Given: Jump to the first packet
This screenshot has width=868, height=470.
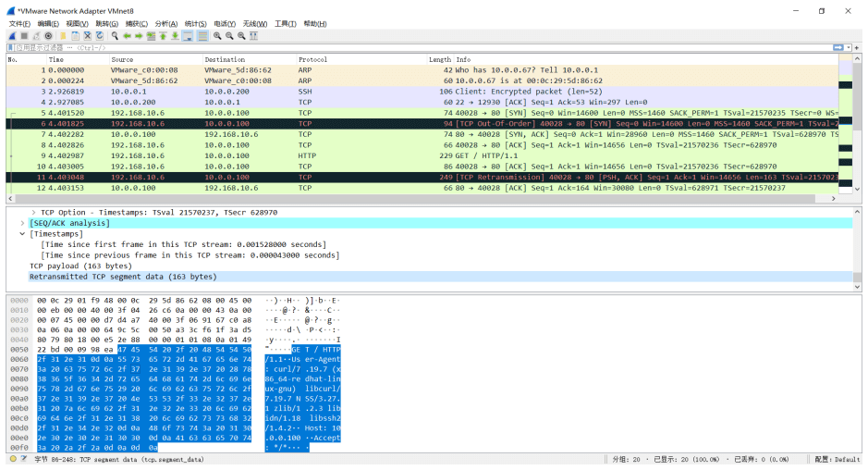Looking at the screenshot, I should [163, 36].
